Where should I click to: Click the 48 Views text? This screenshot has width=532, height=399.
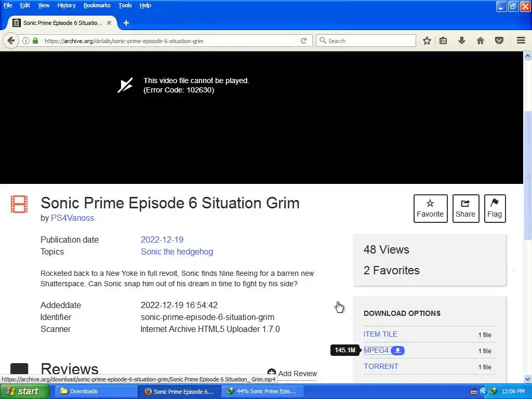click(x=386, y=250)
